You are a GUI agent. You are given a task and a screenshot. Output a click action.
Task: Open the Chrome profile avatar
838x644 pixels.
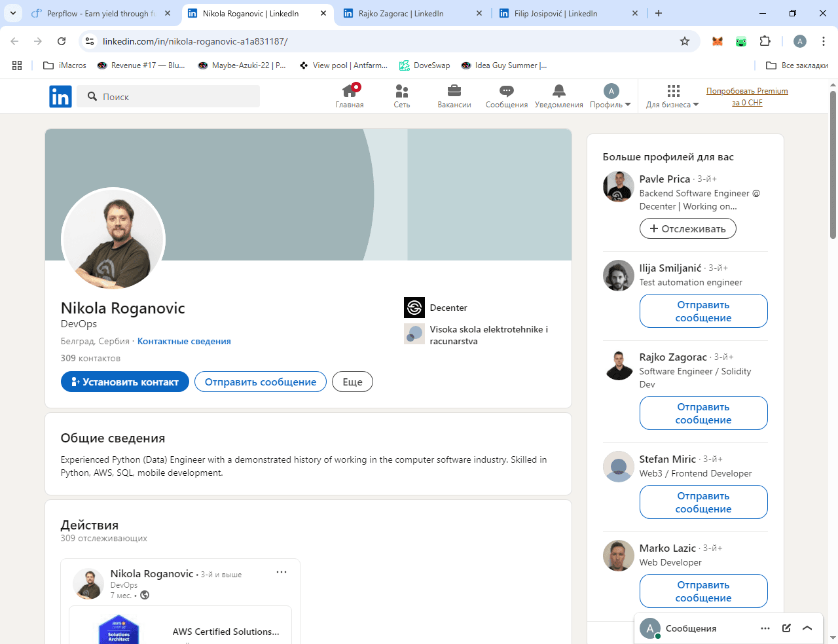800,41
